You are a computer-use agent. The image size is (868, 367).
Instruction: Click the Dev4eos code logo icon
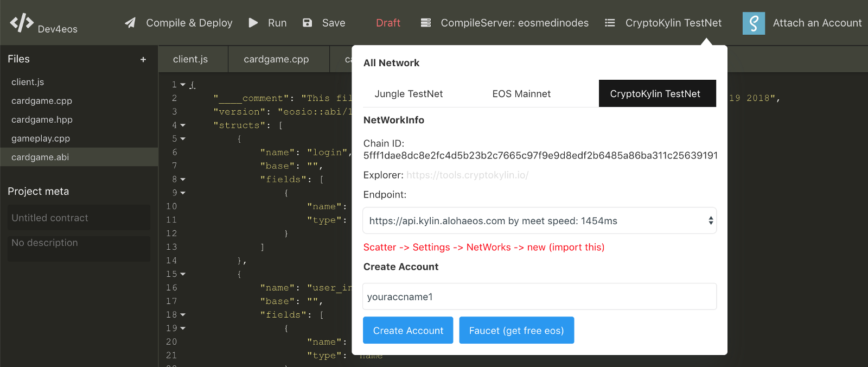[22, 23]
